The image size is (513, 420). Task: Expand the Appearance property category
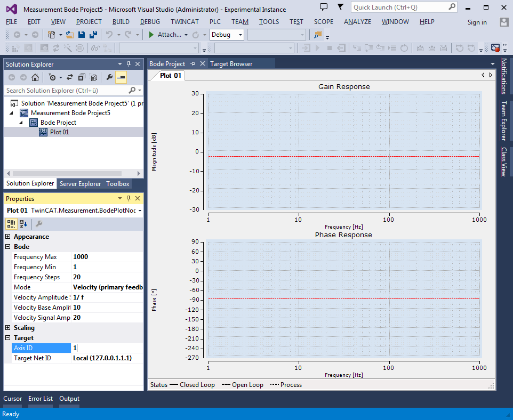pyautogui.click(x=8, y=237)
